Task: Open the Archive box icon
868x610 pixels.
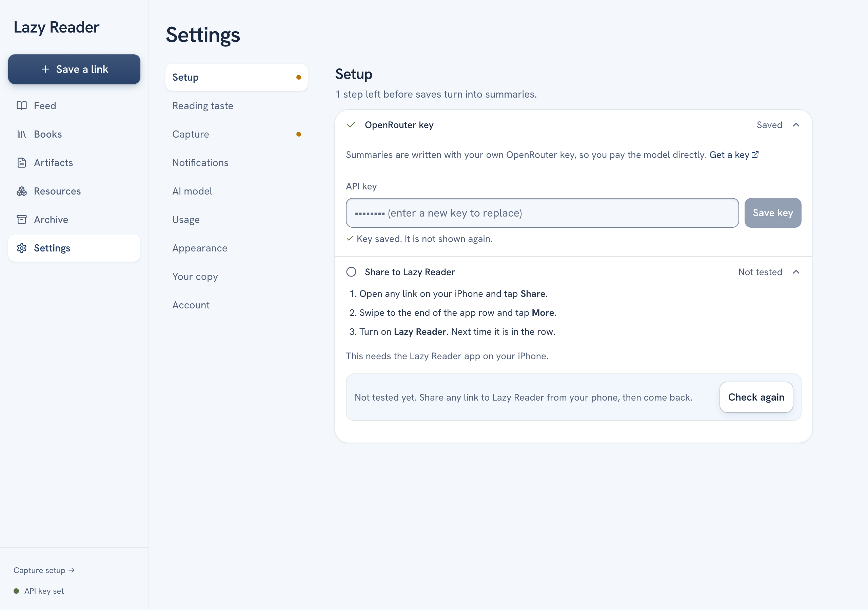Action: 22,220
